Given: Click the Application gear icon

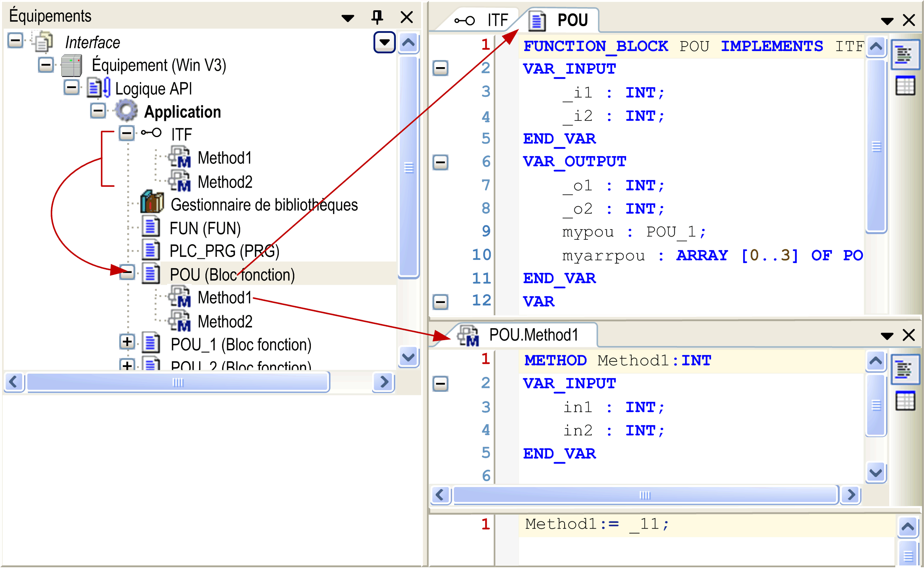Looking at the screenshot, I should [126, 111].
